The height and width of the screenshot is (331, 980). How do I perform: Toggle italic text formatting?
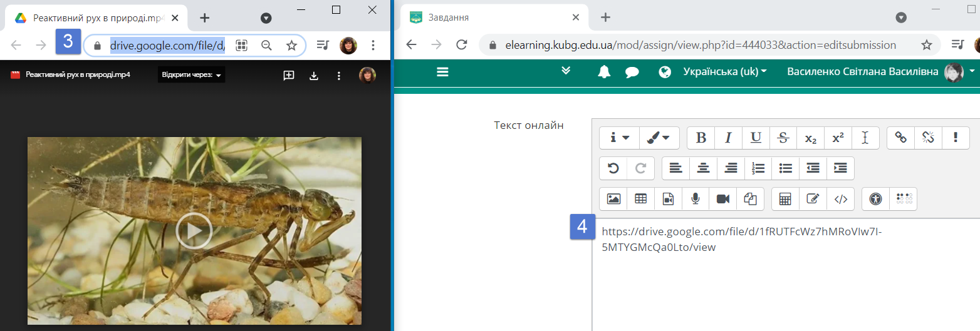pyautogui.click(x=729, y=138)
